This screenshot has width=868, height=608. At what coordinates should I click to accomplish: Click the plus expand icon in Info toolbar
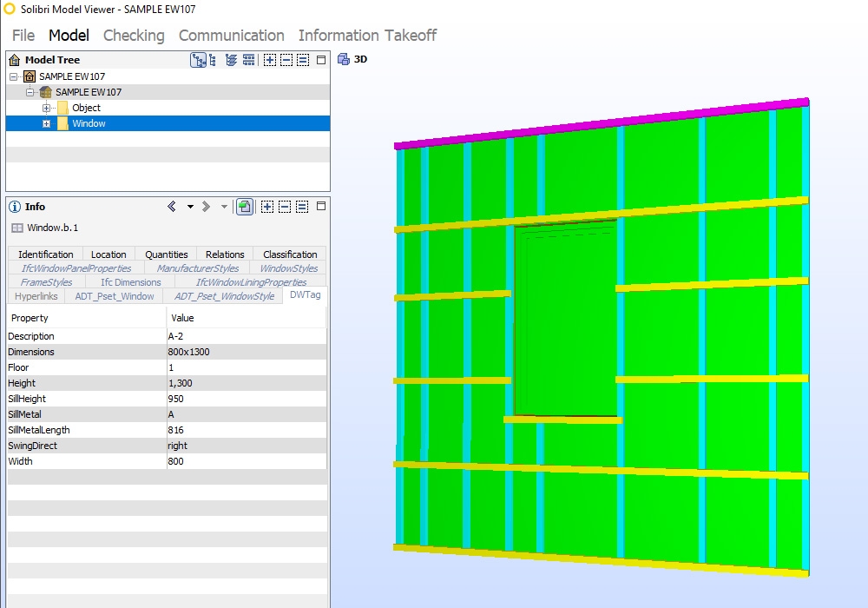267,207
